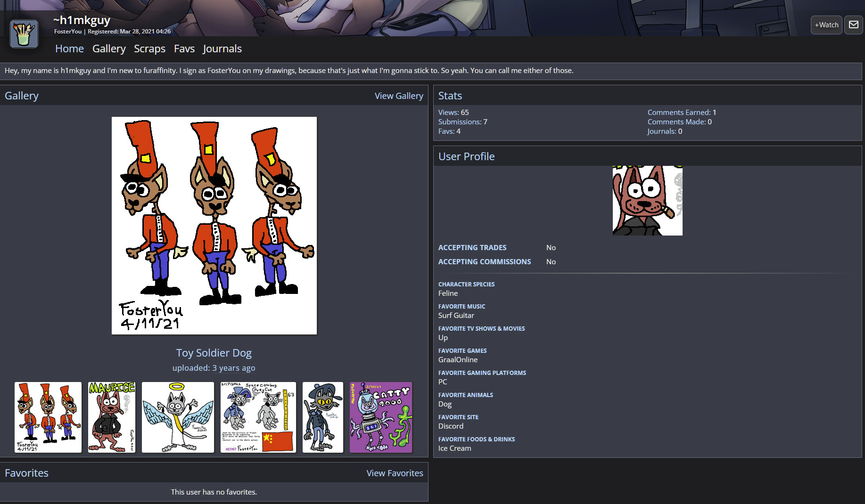Select the cat in blue beret thumbnail
865x504 pixels.
[322, 417]
